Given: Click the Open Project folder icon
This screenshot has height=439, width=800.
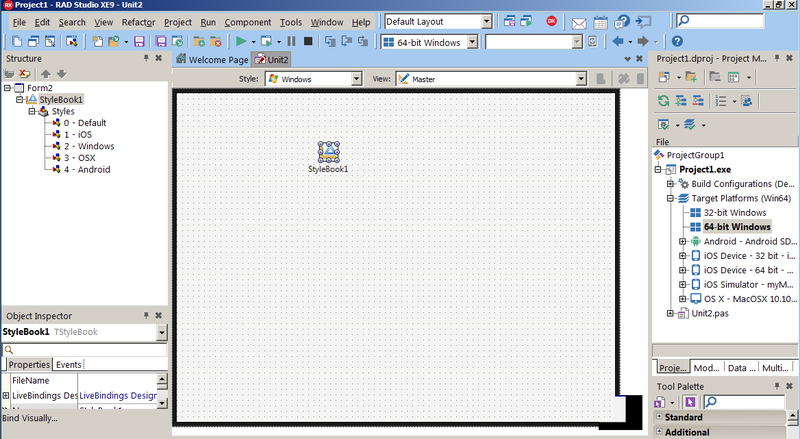Looking at the screenshot, I should click(x=114, y=41).
